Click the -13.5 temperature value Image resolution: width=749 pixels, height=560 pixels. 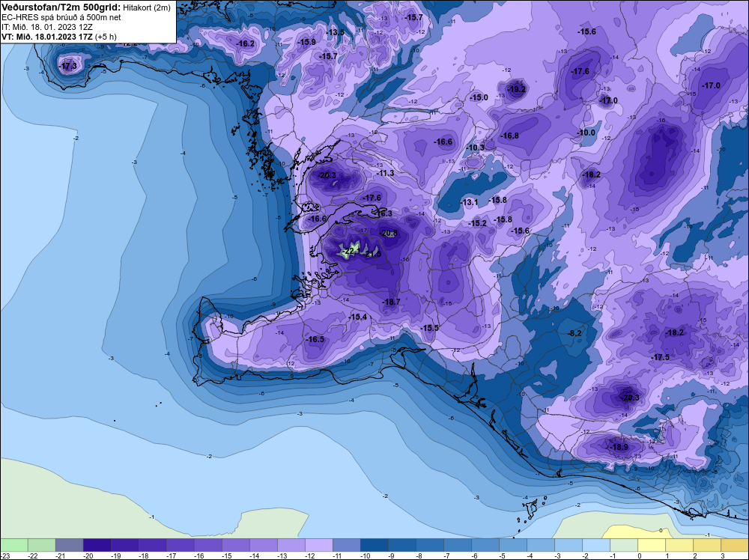(x=336, y=32)
